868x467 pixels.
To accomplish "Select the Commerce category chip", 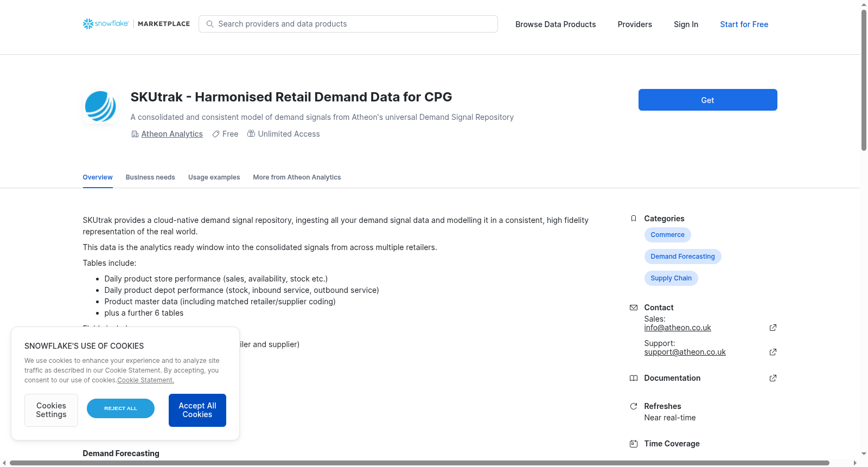I will tap(667, 235).
